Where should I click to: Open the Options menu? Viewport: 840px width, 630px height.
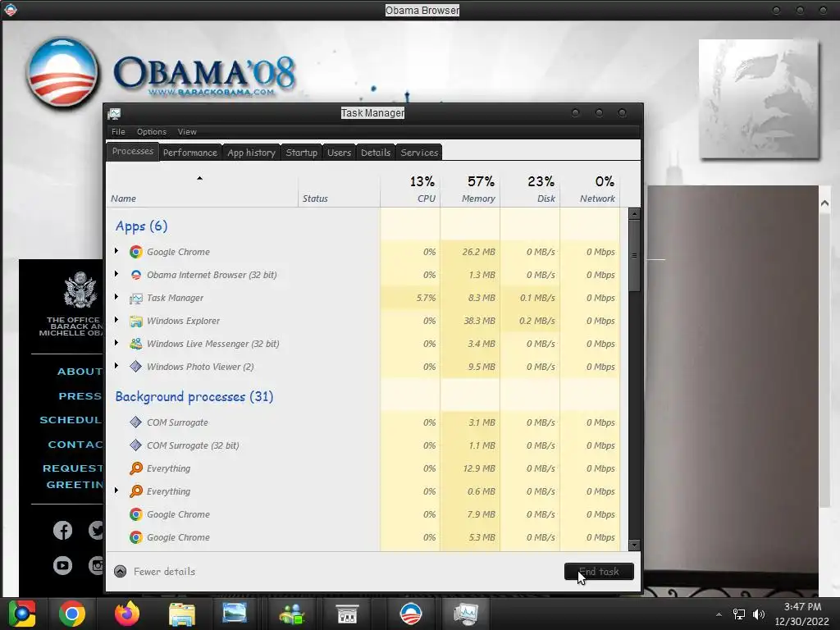coord(152,132)
